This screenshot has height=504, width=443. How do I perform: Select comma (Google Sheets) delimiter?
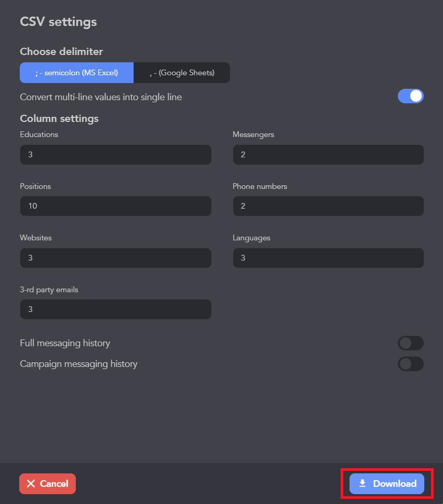pos(182,73)
